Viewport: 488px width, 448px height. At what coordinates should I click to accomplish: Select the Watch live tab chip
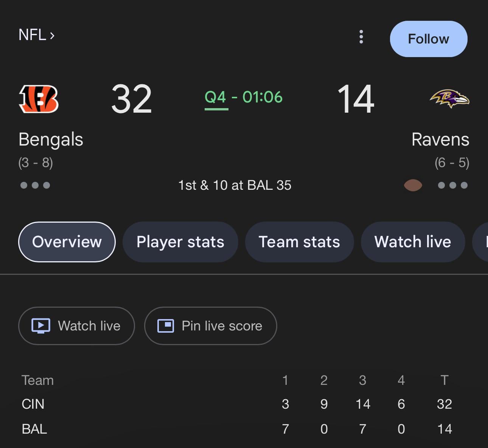point(413,242)
